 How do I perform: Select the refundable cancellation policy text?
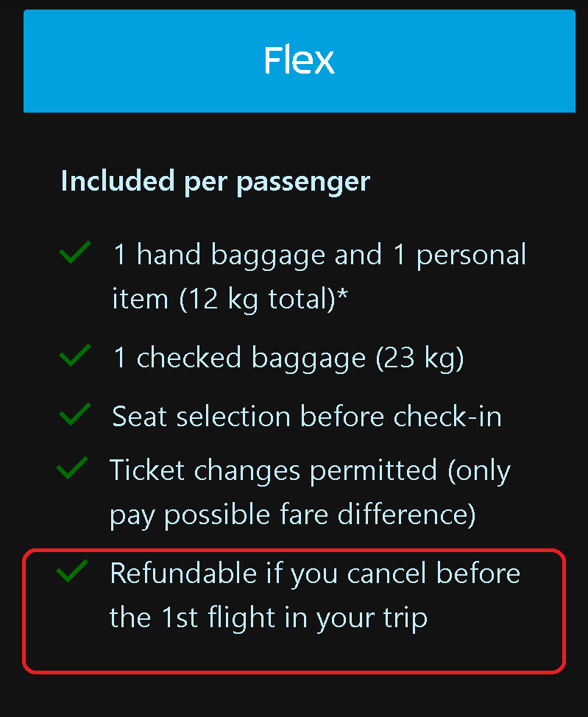tap(315, 594)
